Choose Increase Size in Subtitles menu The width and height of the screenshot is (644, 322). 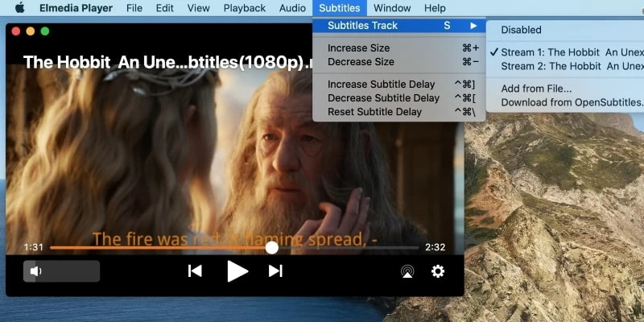coord(398,48)
